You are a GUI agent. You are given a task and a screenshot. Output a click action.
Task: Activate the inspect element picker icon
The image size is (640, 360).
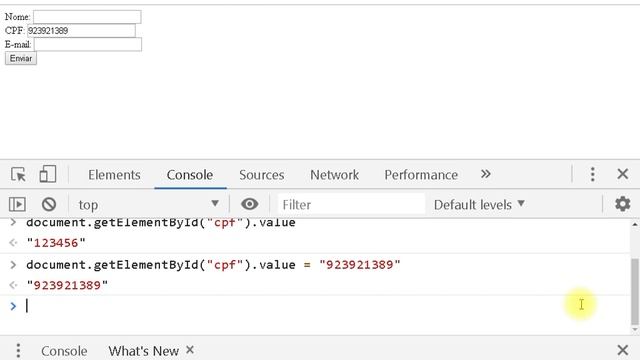[x=18, y=174]
